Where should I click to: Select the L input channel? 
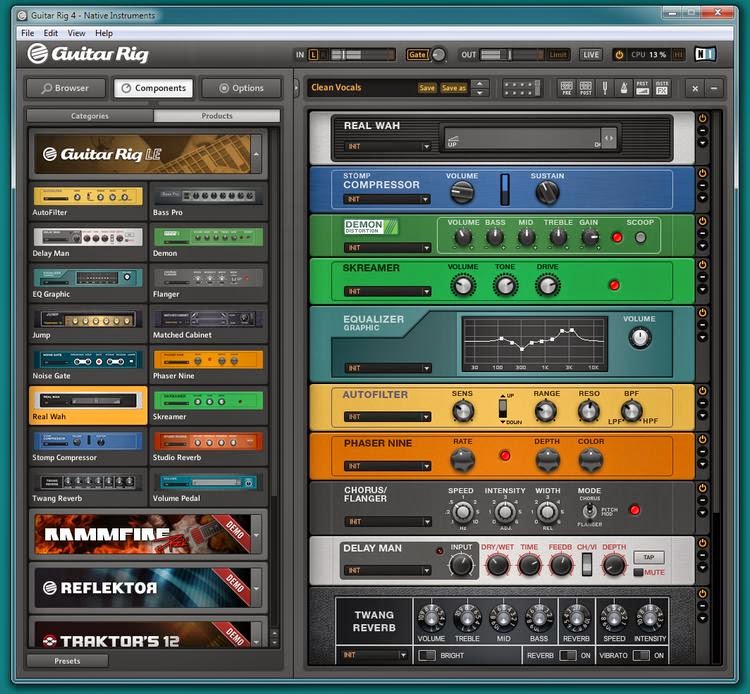click(313, 55)
